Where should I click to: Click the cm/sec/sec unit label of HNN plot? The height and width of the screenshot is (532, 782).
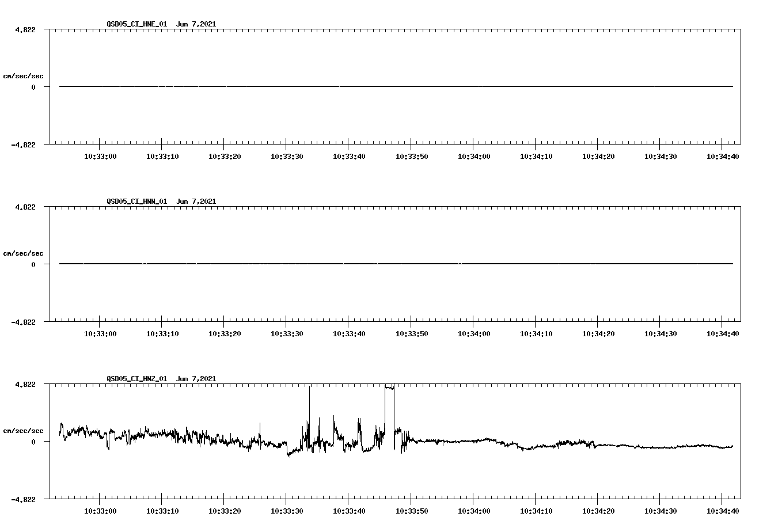(23, 253)
